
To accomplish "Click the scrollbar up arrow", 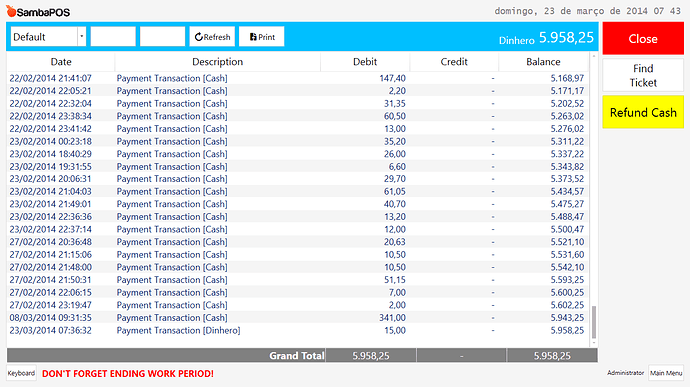I will click(x=594, y=56).
